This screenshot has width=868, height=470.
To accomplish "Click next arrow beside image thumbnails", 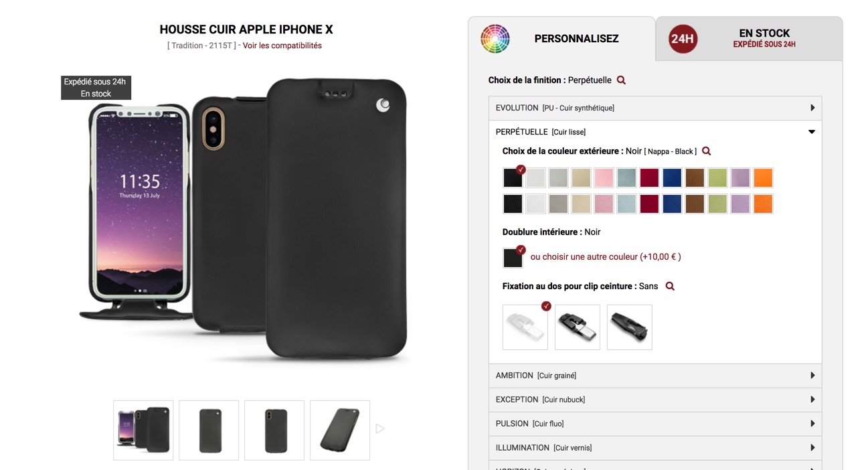I will [x=380, y=428].
